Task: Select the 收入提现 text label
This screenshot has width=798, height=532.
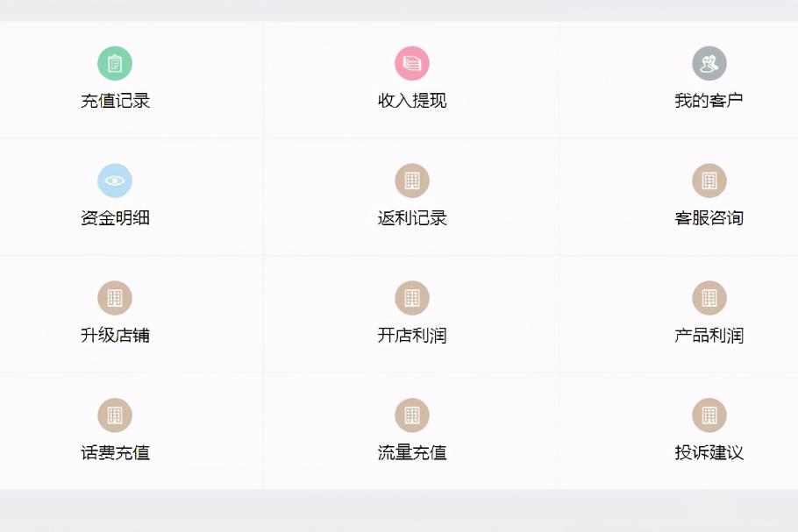Action: 412,101
